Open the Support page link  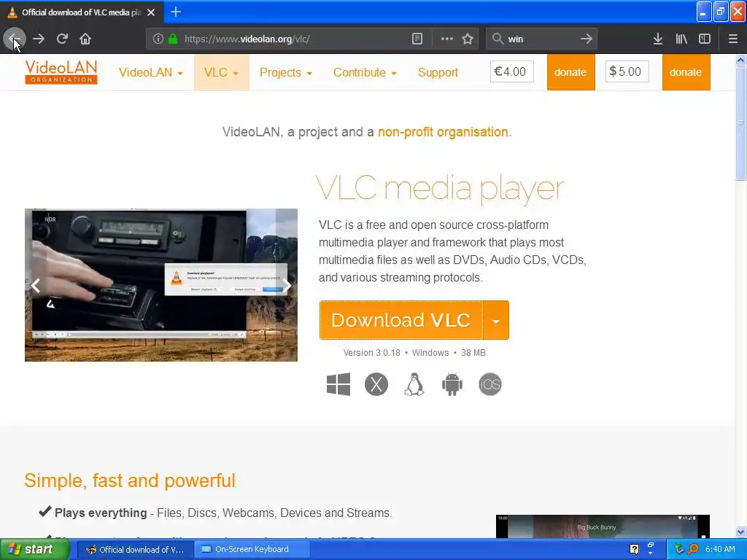point(438,72)
